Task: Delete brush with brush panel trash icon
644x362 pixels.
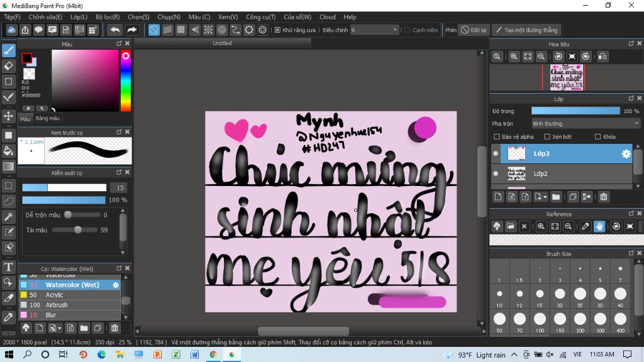Action: (x=114, y=328)
